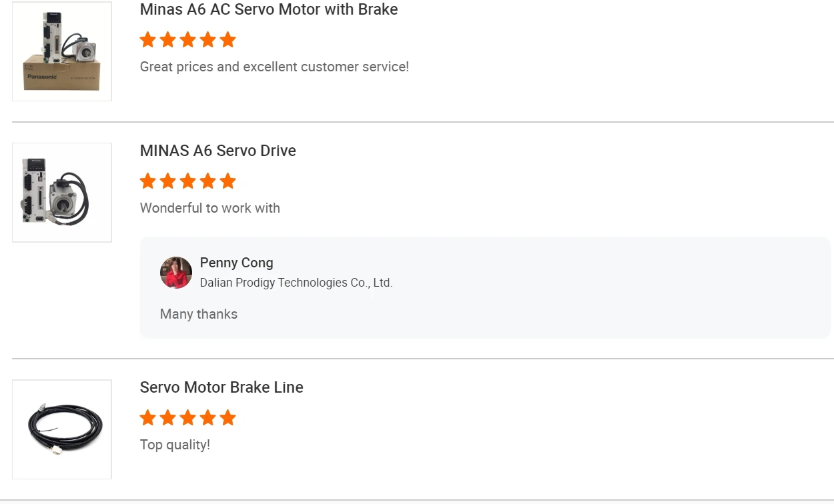834x504 pixels.
Task: Click fourth star of Servo Motor Brake Line rating
Action: coord(208,418)
